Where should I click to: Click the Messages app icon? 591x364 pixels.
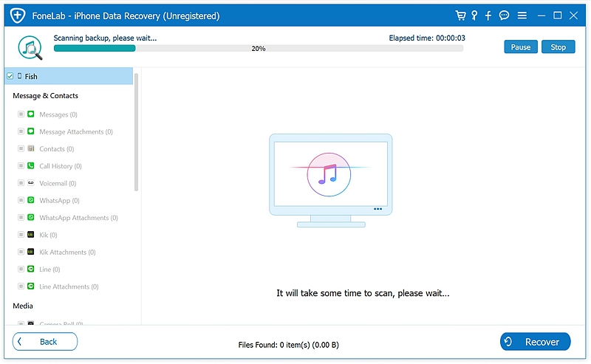31,114
